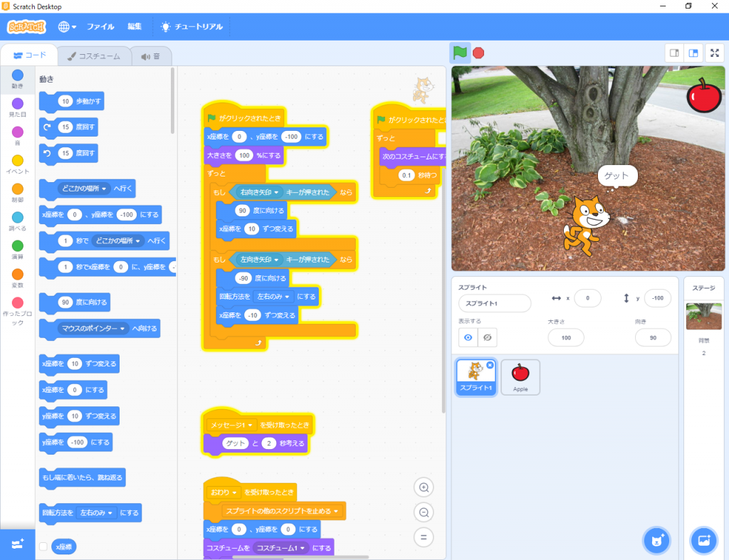Zoom out of the code workspace

pyautogui.click(x=424, y=512)
